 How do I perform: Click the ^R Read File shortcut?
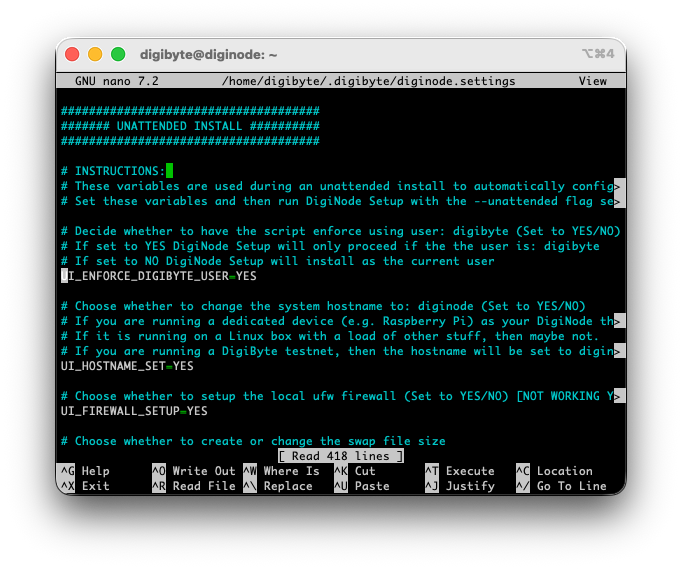(x=194, y=486)
